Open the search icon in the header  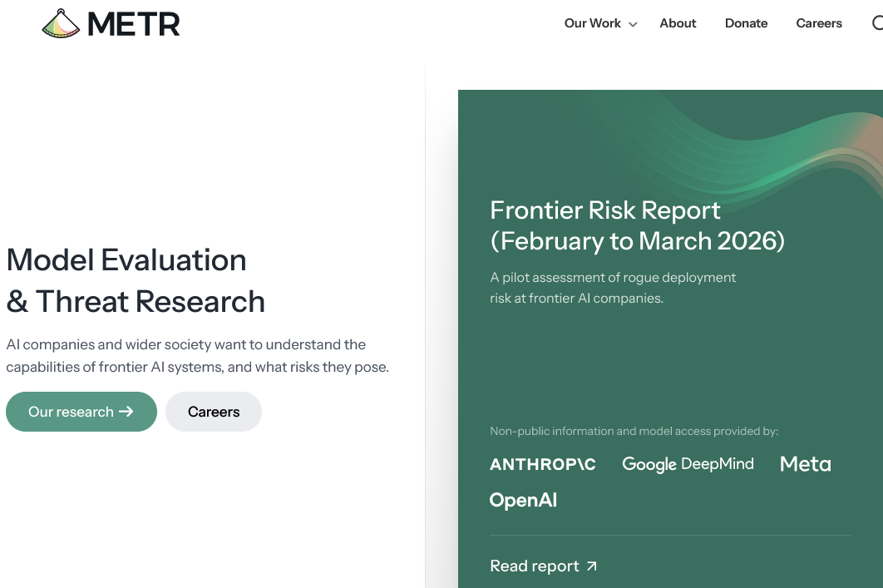pos(877,23)
